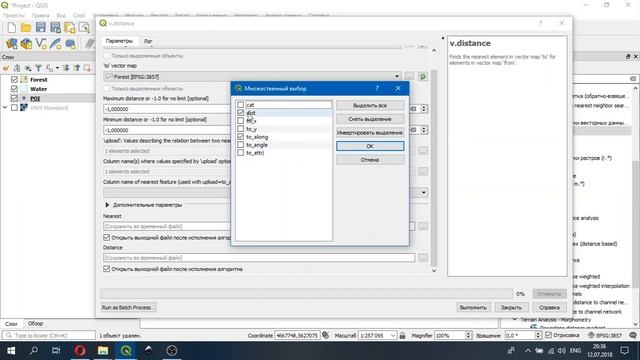Viewport: 640px width, 360px height.
Task: Click the scale lock icon in status bar
Action: click(x=402, y=335)
